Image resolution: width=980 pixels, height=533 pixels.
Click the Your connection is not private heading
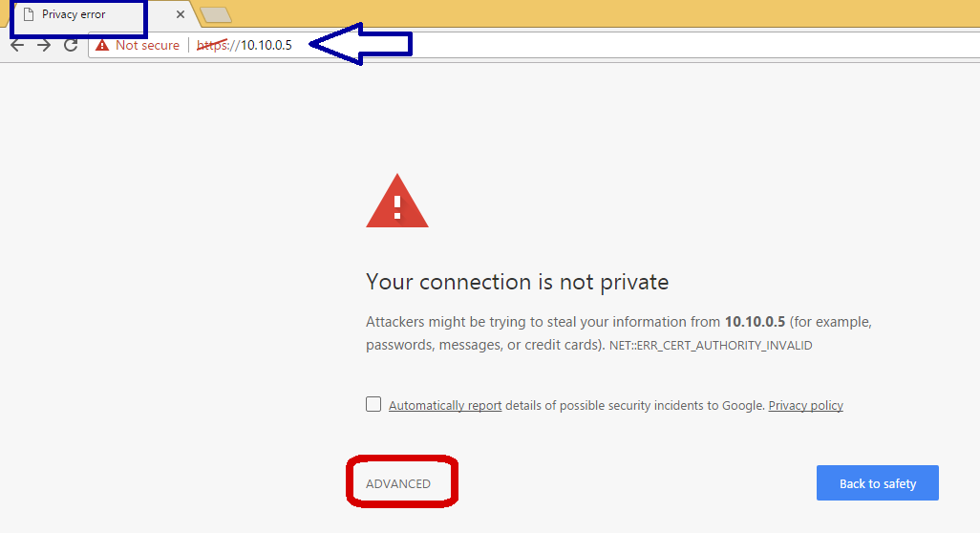517,282
